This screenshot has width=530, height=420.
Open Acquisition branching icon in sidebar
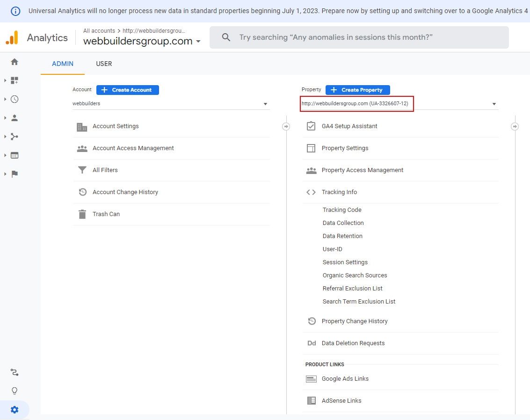click(15, 137)
